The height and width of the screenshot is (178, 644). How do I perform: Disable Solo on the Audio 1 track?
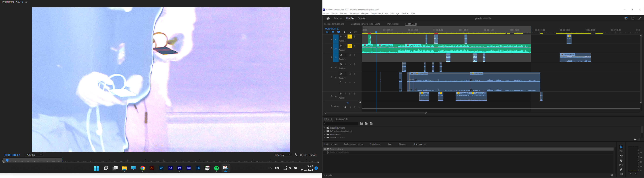pos(350,37)
